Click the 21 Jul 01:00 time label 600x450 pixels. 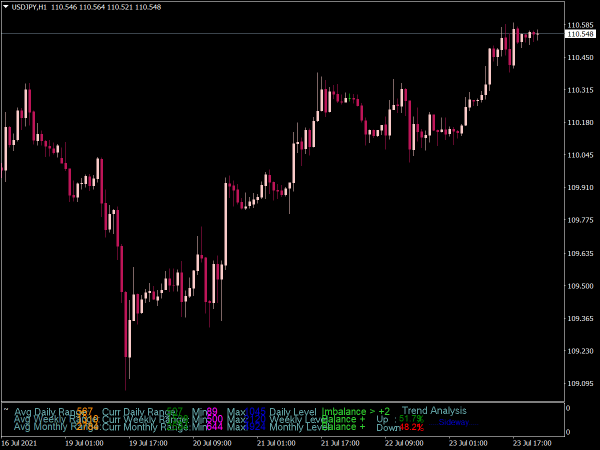pyautogui.click(x=276, y=443)
